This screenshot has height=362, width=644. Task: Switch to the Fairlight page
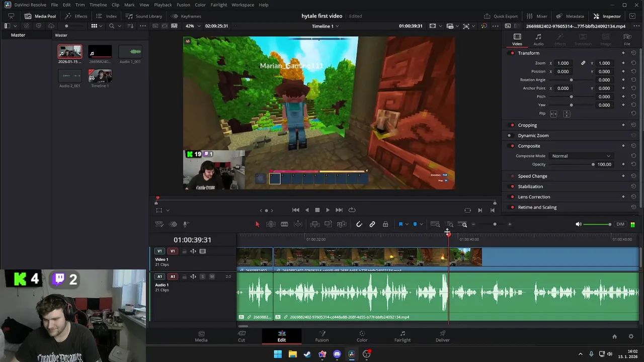(402, 336)
